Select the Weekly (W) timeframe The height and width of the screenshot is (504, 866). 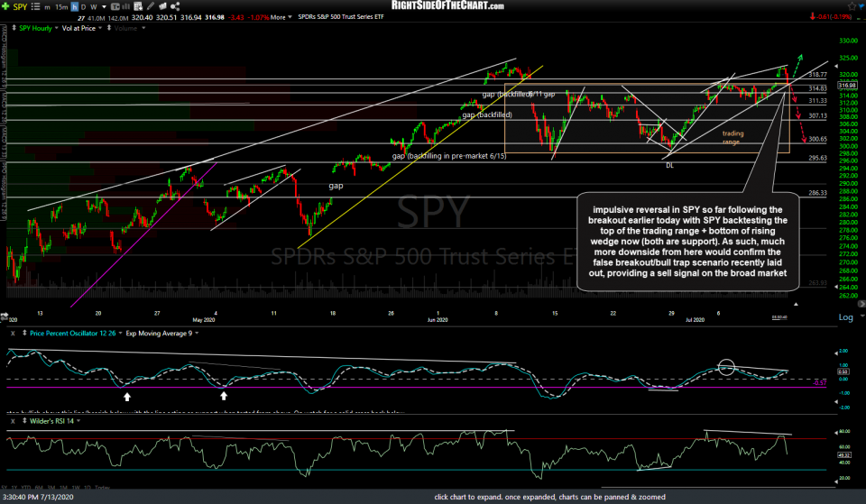pos(93,7)
